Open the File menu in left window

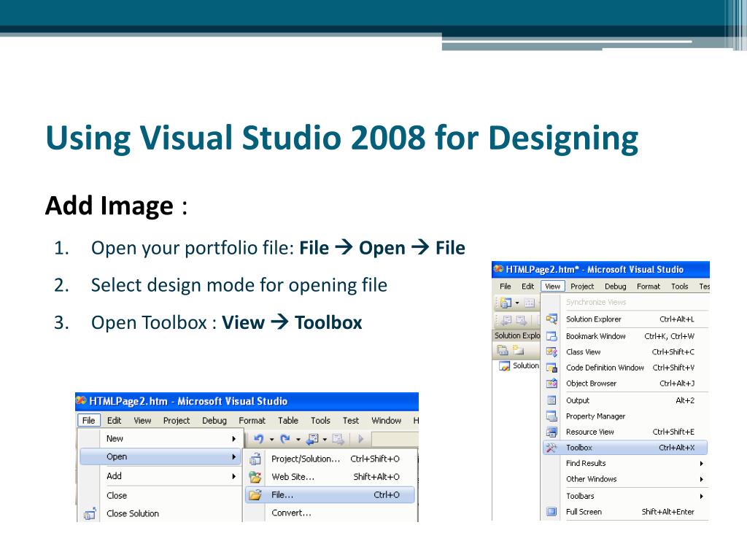point(88,421)
